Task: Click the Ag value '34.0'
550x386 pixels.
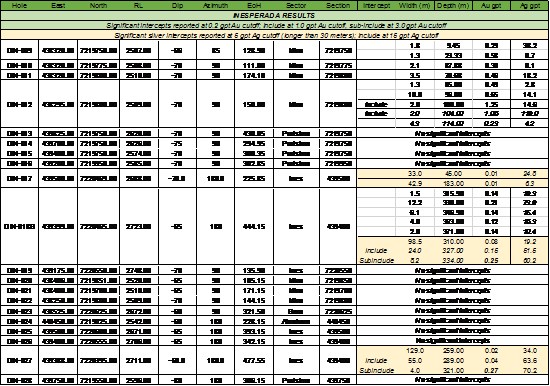Action: [x=530, y=351]
